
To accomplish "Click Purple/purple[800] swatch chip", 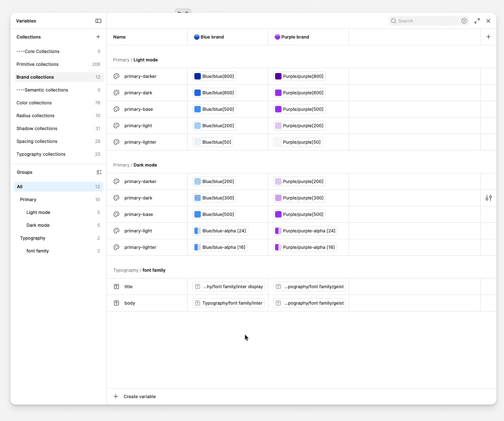I will tap(299, 76).
